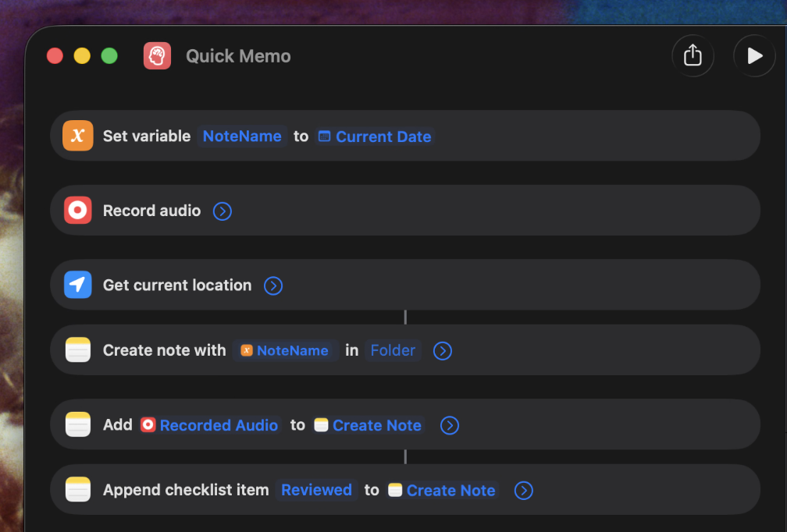Click the Recorded Audio variable token
The image size is (787, 532).
click(x=209, y=426)
